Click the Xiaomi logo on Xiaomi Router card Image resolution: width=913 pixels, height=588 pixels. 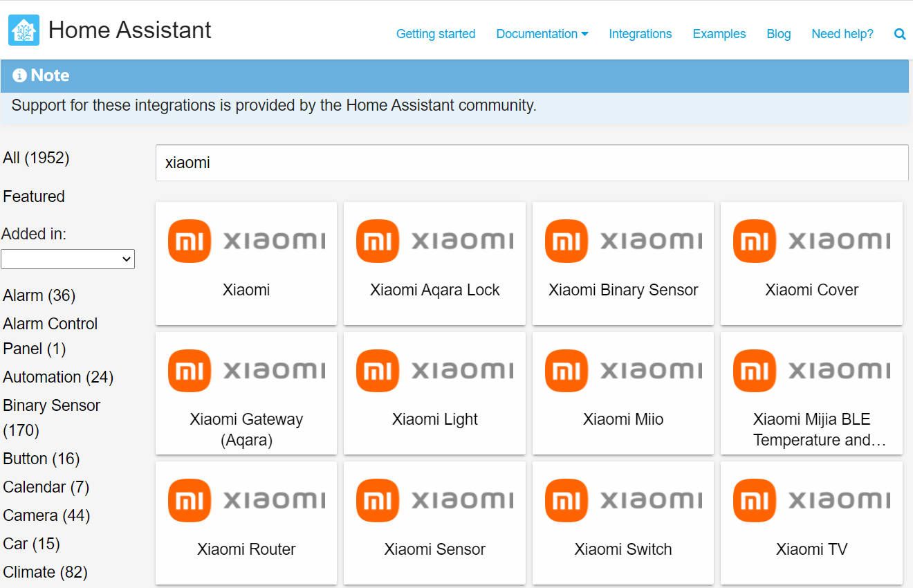[x=246, y=500]
